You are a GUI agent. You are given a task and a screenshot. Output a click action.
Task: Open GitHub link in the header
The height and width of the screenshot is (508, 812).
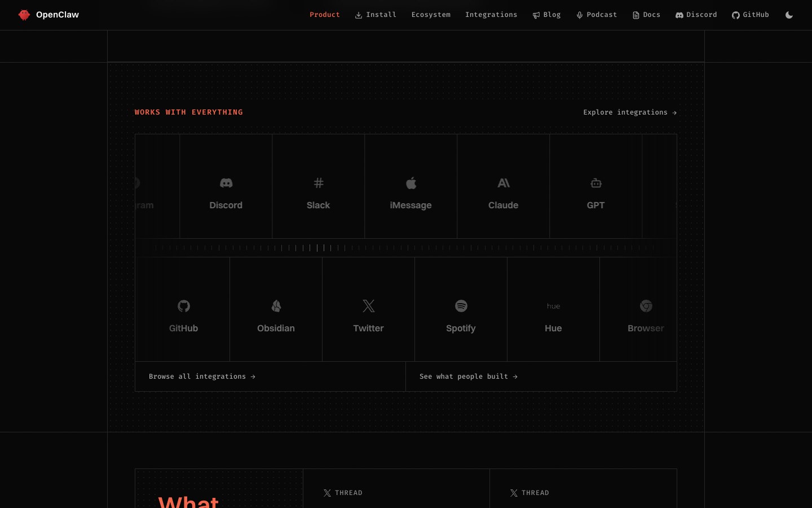(751, 15)
